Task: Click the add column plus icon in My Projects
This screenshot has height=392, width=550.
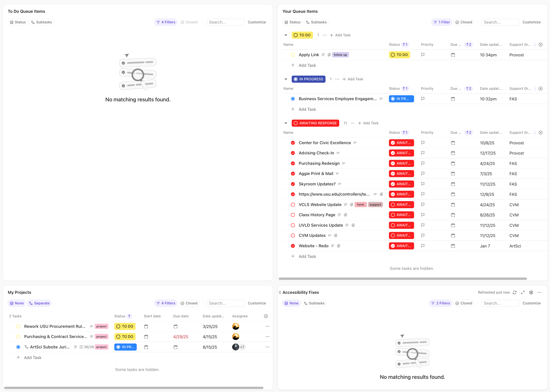Action: tap(266, 316)
